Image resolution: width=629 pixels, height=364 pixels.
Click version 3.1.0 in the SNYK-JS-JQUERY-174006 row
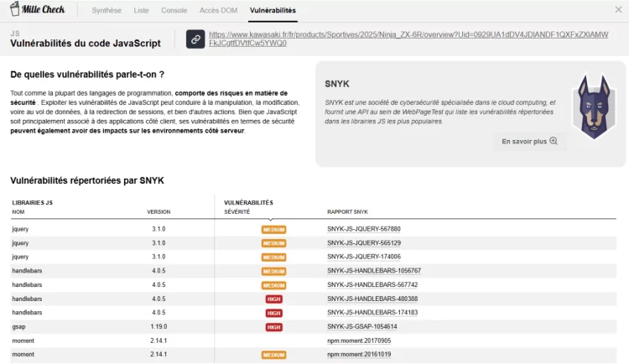tap(159, 257)
